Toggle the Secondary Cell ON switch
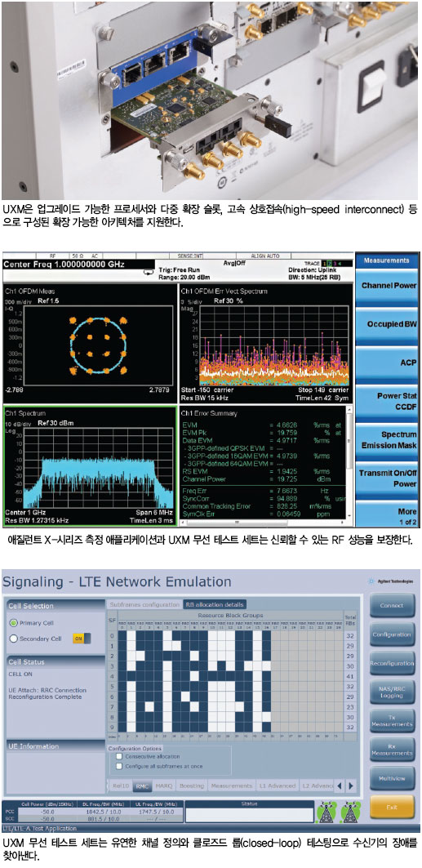The width and height of the screenshot is (422, 868). coord(82,639)
